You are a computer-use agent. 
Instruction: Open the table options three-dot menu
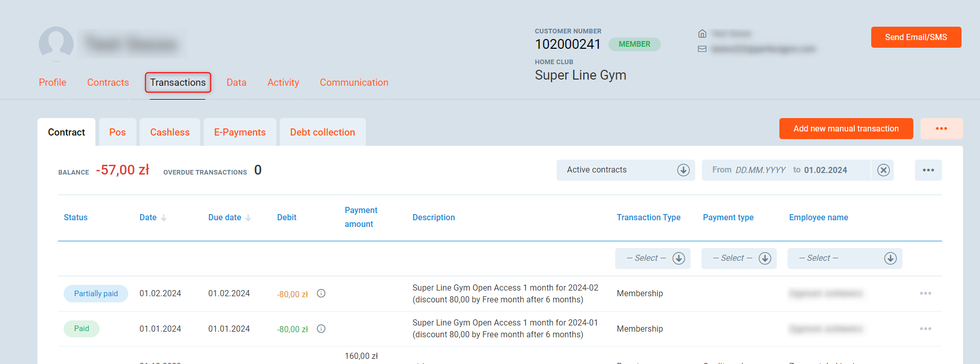tap(928, 170)
